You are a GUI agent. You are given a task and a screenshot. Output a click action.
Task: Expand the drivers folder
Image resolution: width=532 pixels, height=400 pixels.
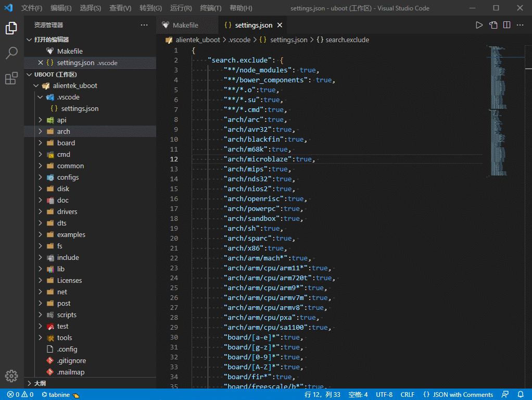tap(40, 212)
